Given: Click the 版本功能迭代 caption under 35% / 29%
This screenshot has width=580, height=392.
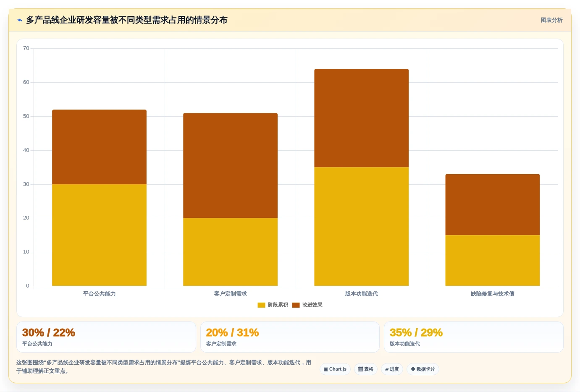Looking at the screenshot, I should coord(405,344).
